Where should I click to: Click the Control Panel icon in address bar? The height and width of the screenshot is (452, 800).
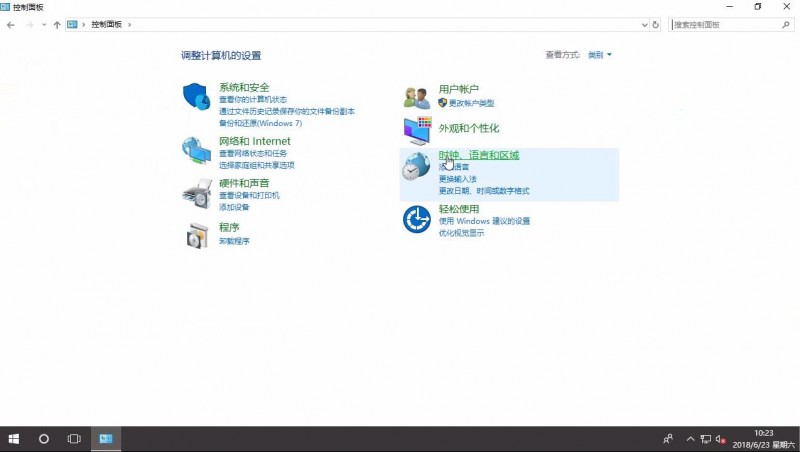(72, 24)
